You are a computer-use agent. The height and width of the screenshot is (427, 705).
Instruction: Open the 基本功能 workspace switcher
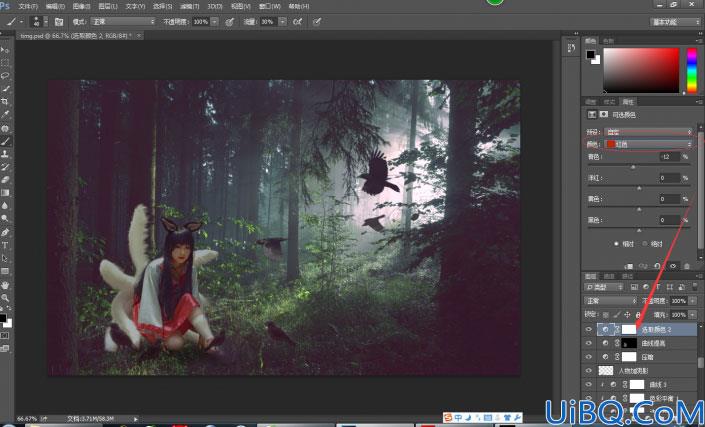[674, 22]
